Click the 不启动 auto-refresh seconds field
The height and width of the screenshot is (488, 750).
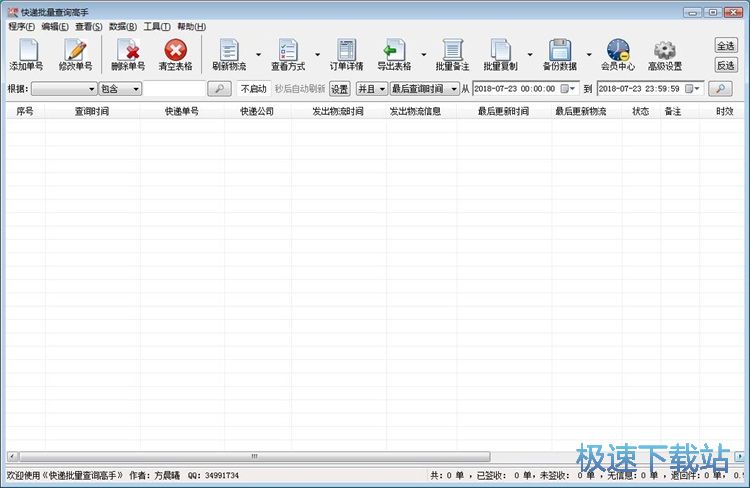click(x=254, y=89)
